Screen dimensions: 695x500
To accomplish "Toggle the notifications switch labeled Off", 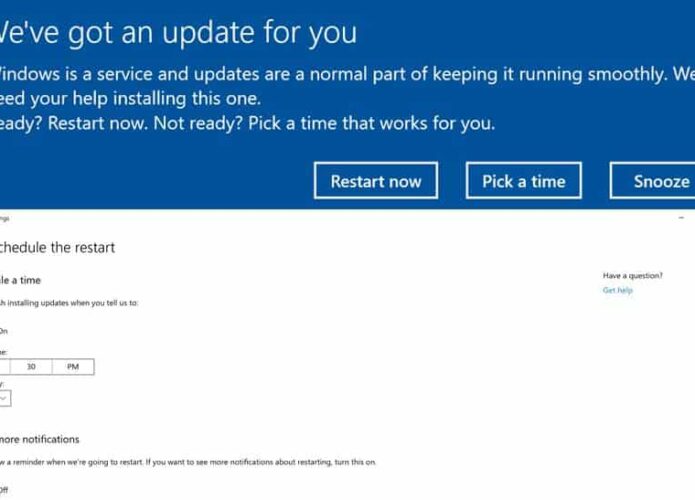I will [4, 489].
